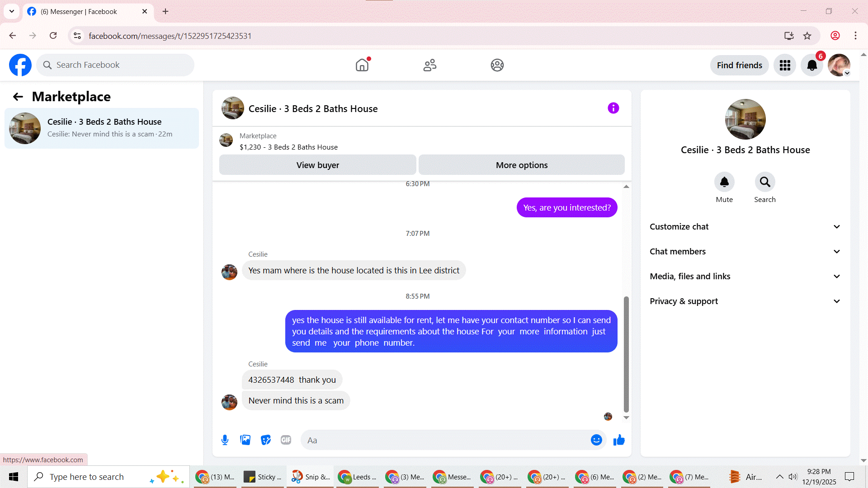Open the emoji picker in the message box
868x488 pixels.
pos(596,440)
